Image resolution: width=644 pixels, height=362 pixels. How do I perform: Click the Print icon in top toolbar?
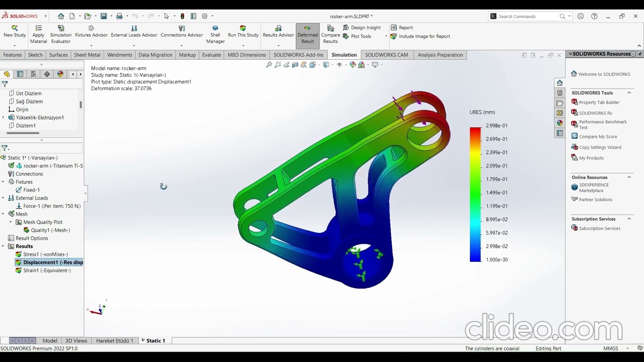pyautogui.click(x=119, y=16)
